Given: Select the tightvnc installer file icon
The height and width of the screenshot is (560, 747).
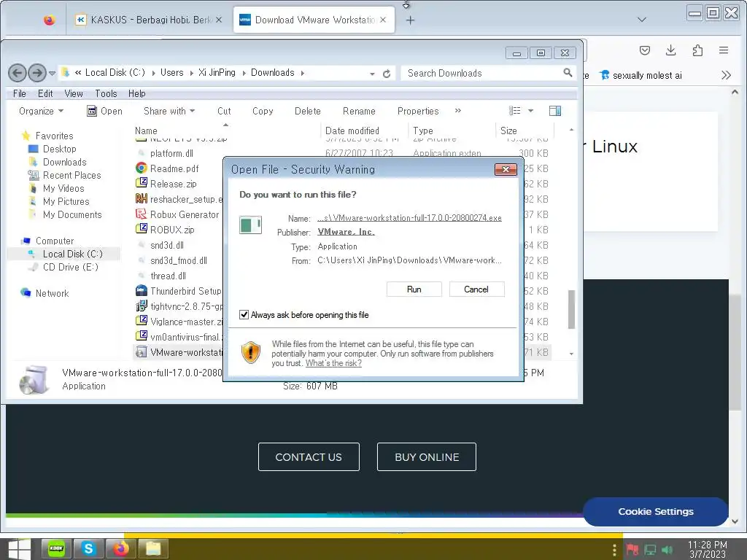Looking at the screenshot, I should [x=141, y=306].
